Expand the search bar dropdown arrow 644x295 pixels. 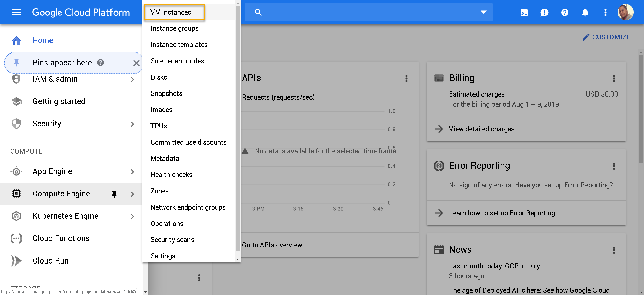click(x=484, y=12)
